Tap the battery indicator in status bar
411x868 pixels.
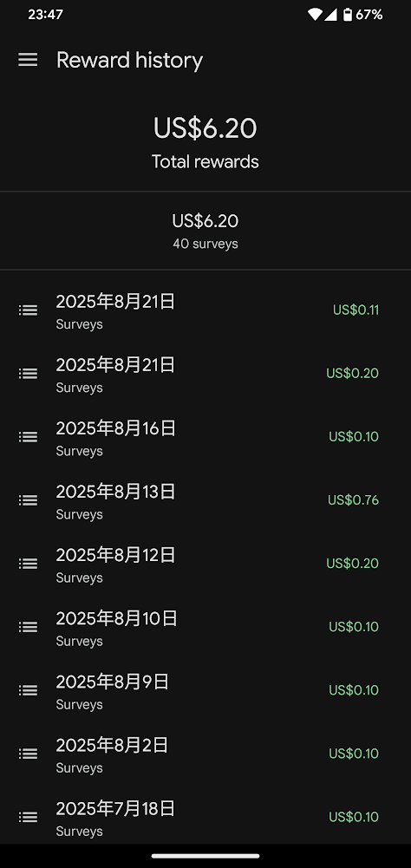pyautogui.click(x=348, y=15)
